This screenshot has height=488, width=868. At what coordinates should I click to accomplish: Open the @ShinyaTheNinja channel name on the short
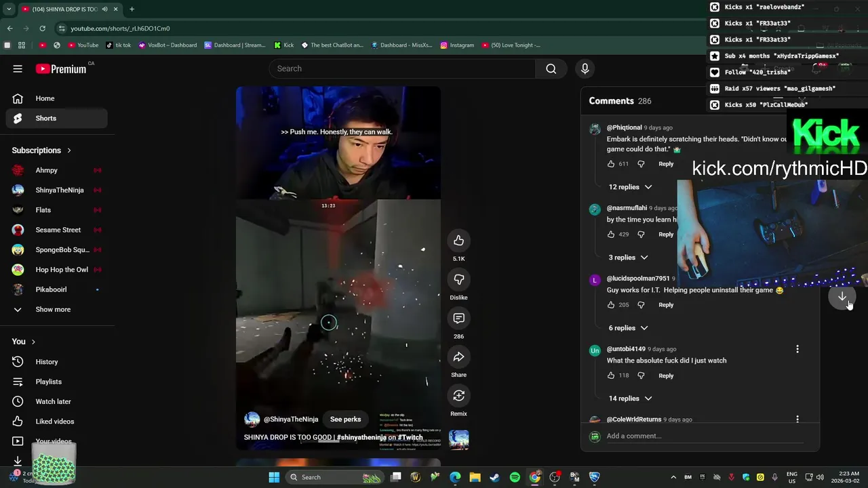pos(291,420)
